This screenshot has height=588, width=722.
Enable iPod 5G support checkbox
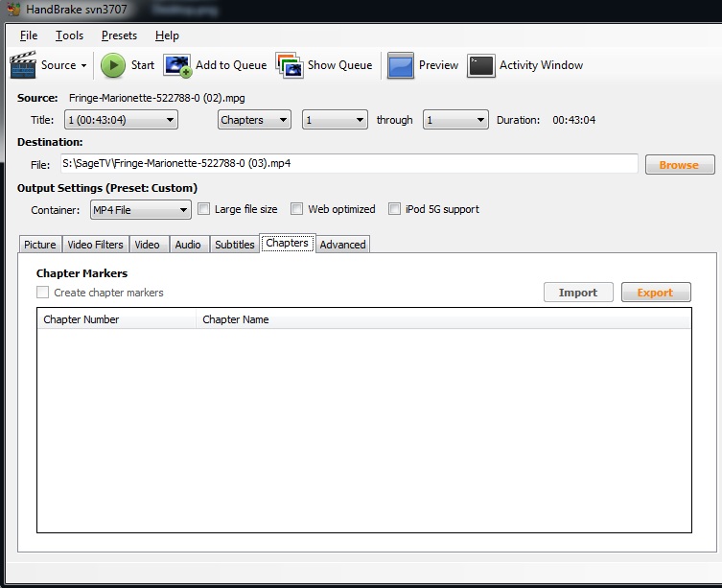pyautogui.click(x=394, y=209)
